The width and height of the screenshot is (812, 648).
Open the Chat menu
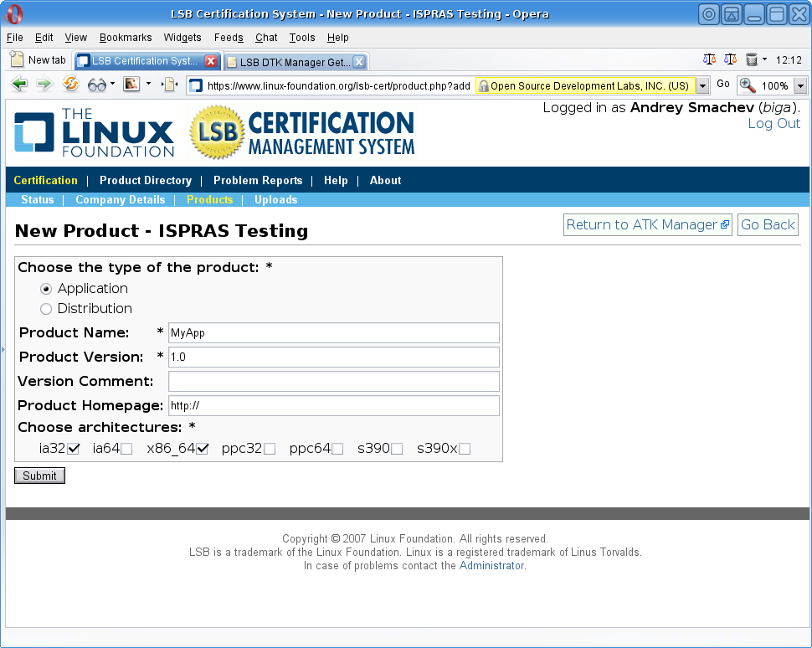[266, 38]
